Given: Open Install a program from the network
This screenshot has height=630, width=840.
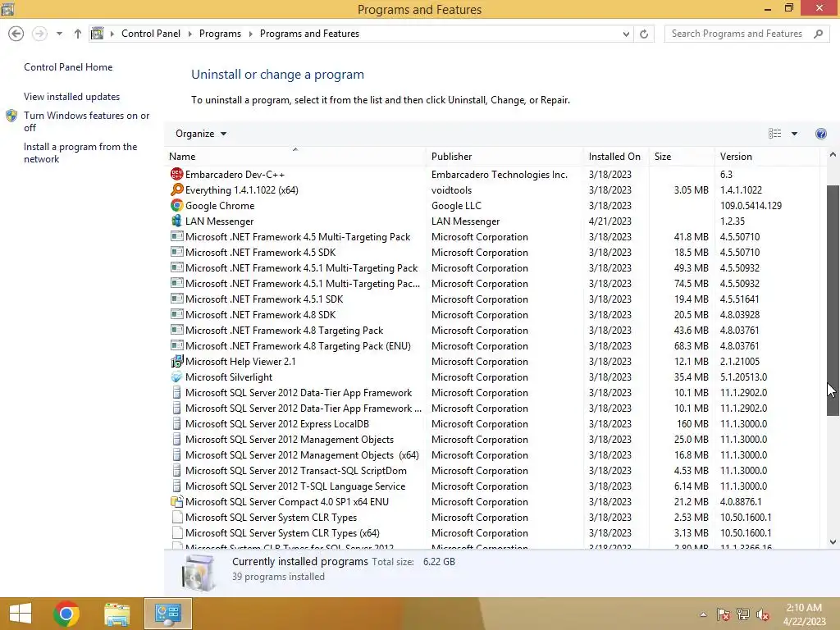Looking at the screenshot, I should coord(80,153).
